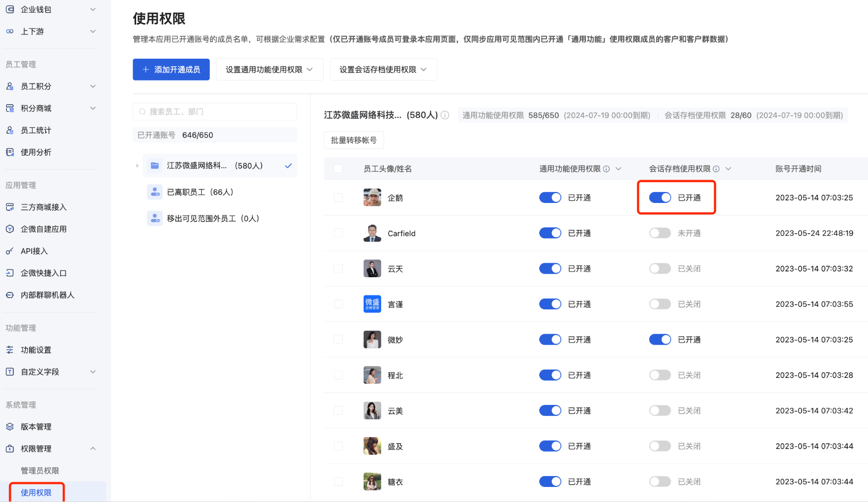The height and width of the screenshot is (502, 868).
Task: Click info icon next to 会话存档使用权限 header
Action: tap(716, 169)
